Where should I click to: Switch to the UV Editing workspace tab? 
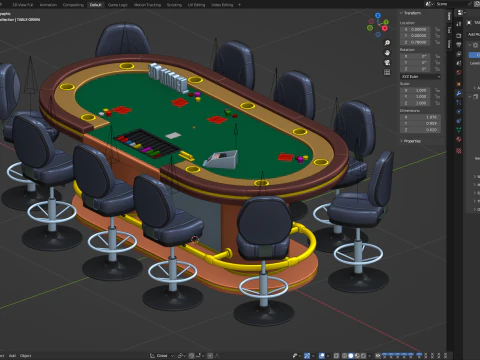pyautogui.click(x=196, y=5)
